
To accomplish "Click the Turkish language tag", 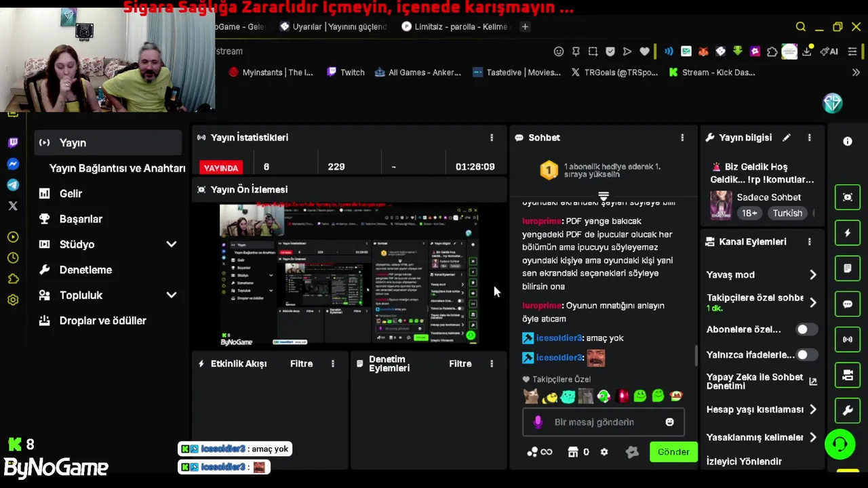I will tap(787, 213).
